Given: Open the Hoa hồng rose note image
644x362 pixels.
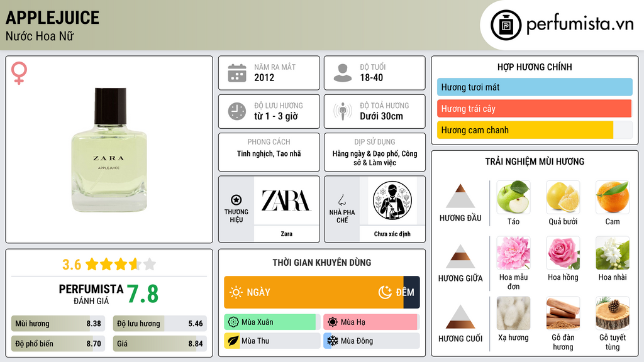Looking at the screenshot, I should tap(563, 253).
